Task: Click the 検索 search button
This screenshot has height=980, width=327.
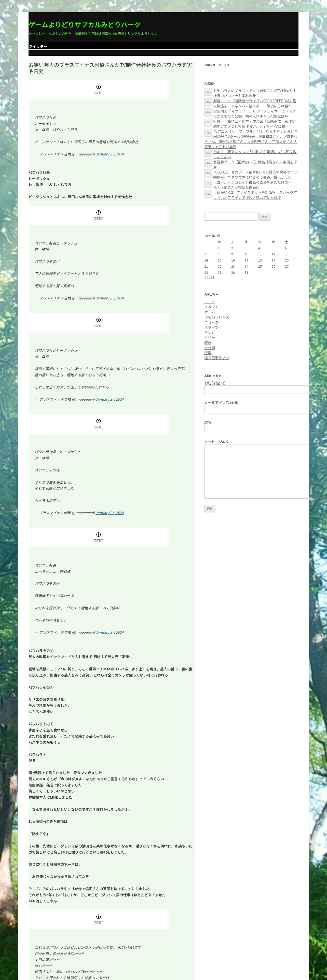Action: point(265,217)
